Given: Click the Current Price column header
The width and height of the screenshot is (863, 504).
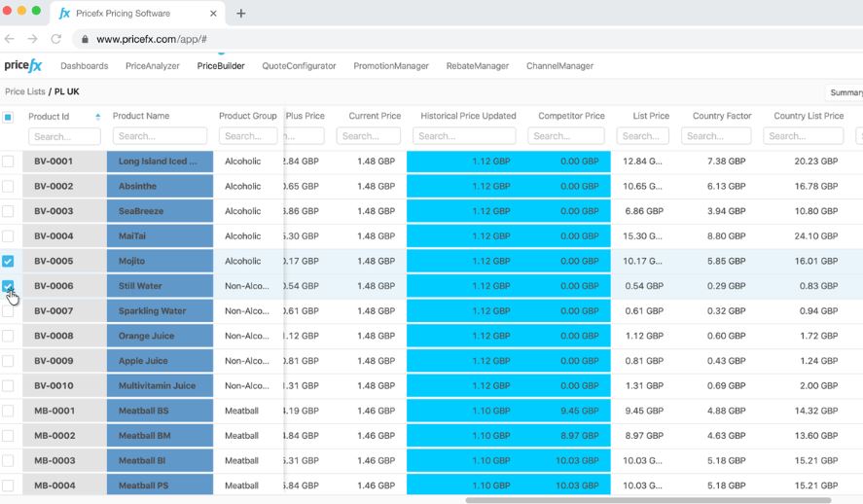Looking at the screenshot, I should point(375,116).
